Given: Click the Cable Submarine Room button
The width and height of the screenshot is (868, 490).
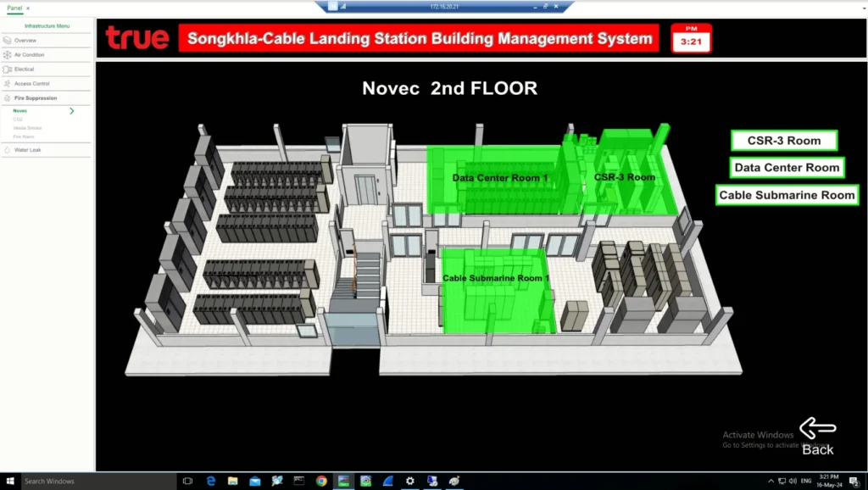Looking at the screenshot, I should point(787,195).
